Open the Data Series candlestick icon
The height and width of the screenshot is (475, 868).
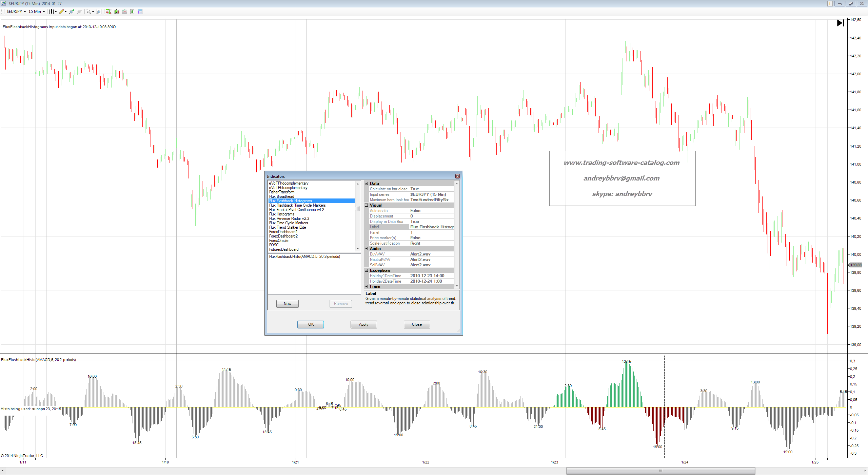click(117, 12)
